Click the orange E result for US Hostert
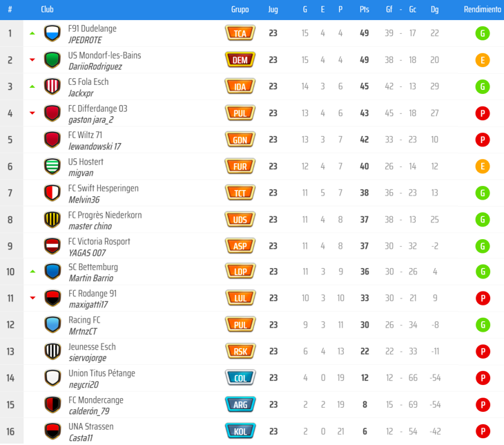 click(483, 167)
